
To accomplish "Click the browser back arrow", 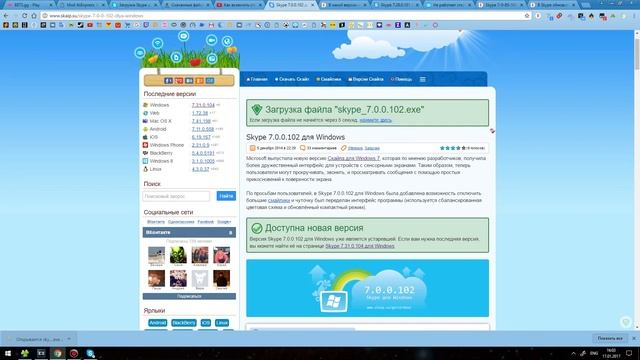I will [x=6, y=16].
